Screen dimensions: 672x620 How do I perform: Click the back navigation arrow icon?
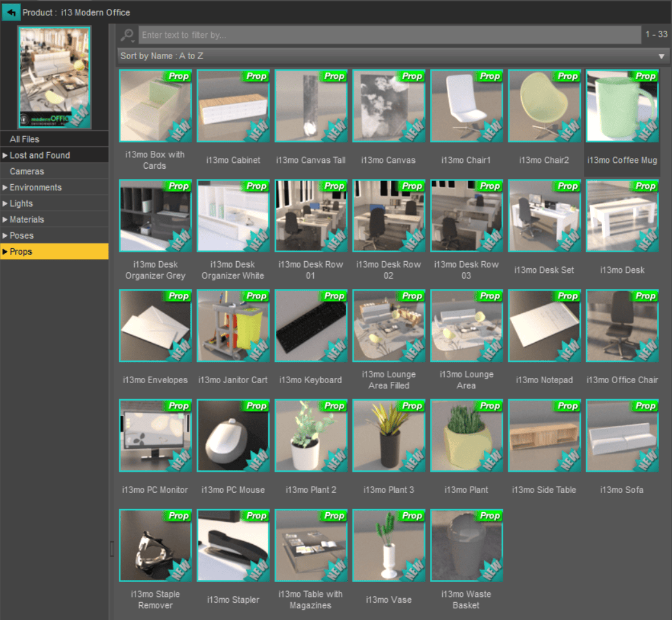11,12
